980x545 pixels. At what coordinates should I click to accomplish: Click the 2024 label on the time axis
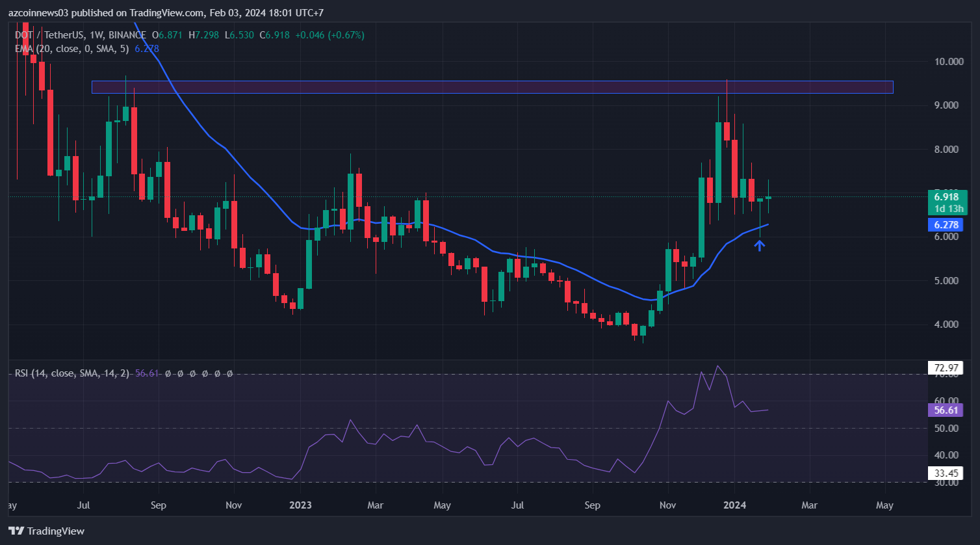coord(735,505)
